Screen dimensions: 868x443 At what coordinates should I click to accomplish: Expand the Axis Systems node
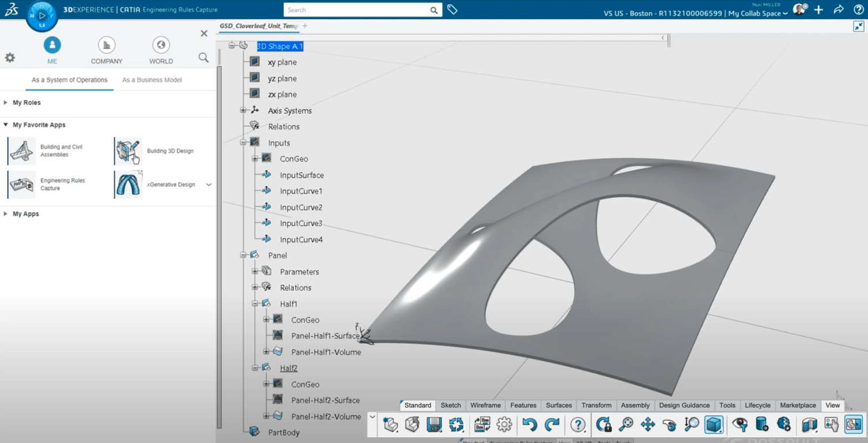tap(243, 110)
